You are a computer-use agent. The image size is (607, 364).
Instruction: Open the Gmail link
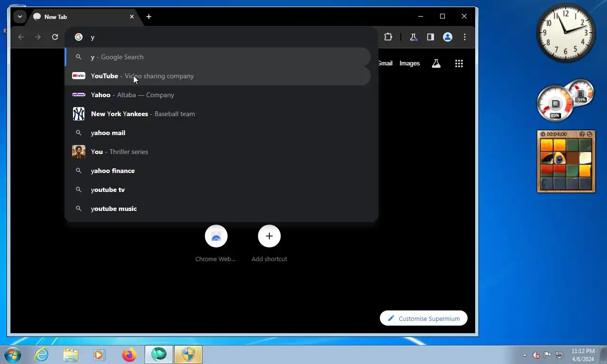(x=385, y=63)
